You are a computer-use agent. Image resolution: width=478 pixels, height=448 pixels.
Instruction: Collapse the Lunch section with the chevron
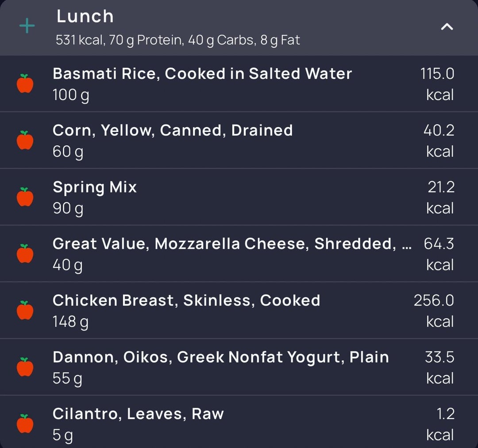pyautogui.click(x=447, y=27)
